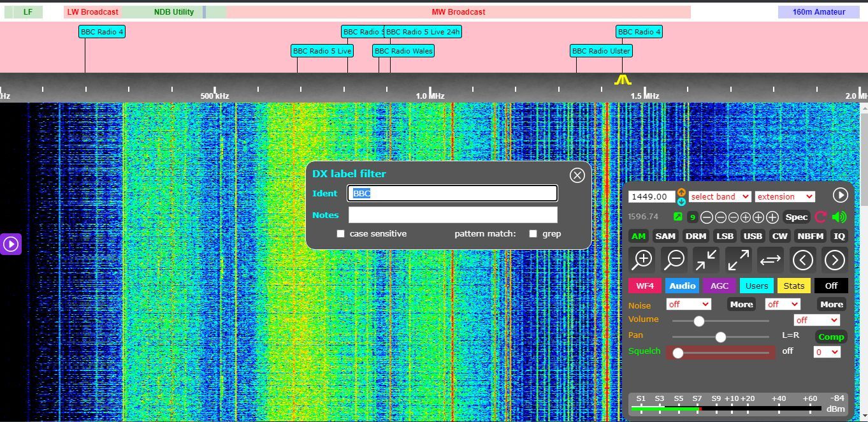Click the cyan frequency step-down arrow
Viewport: 868px width, 422px height.
point(681,201)
